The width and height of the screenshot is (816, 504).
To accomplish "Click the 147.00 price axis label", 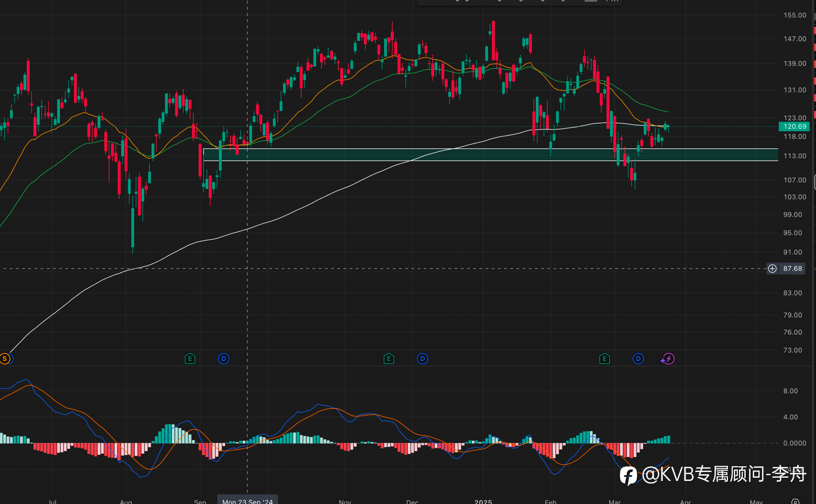I will (795, 39).
